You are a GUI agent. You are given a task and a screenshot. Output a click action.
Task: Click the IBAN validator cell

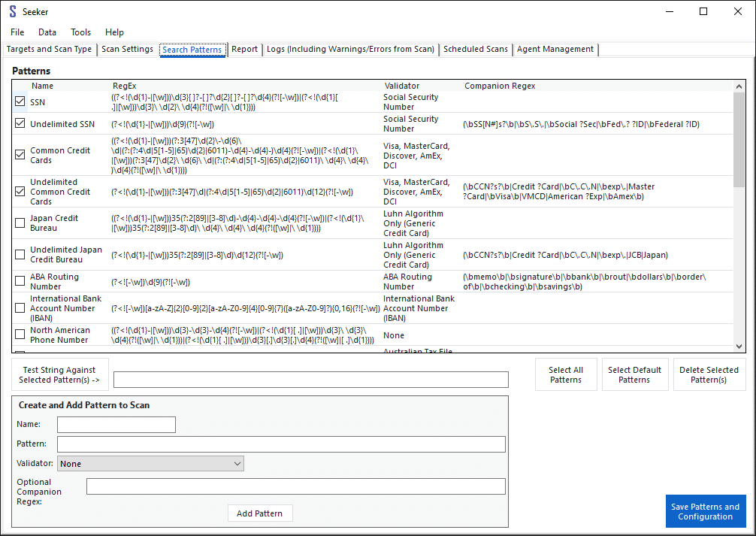419,308
